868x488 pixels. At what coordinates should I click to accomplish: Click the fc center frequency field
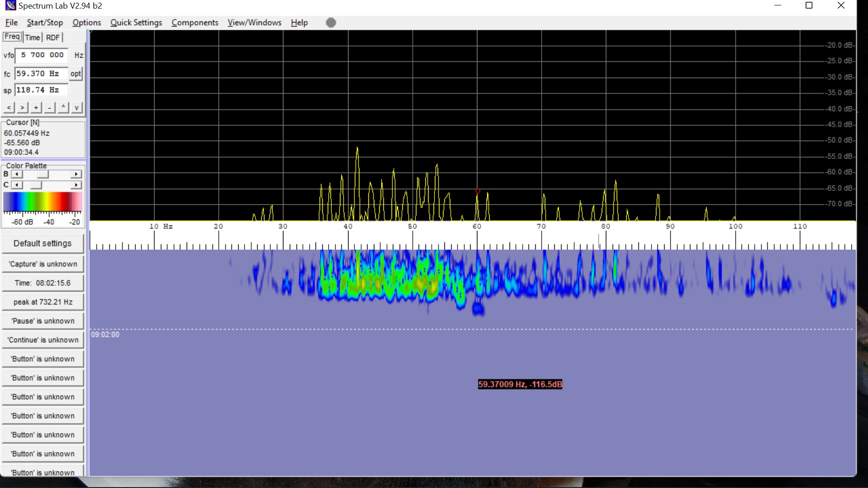(x=41, y=74)
